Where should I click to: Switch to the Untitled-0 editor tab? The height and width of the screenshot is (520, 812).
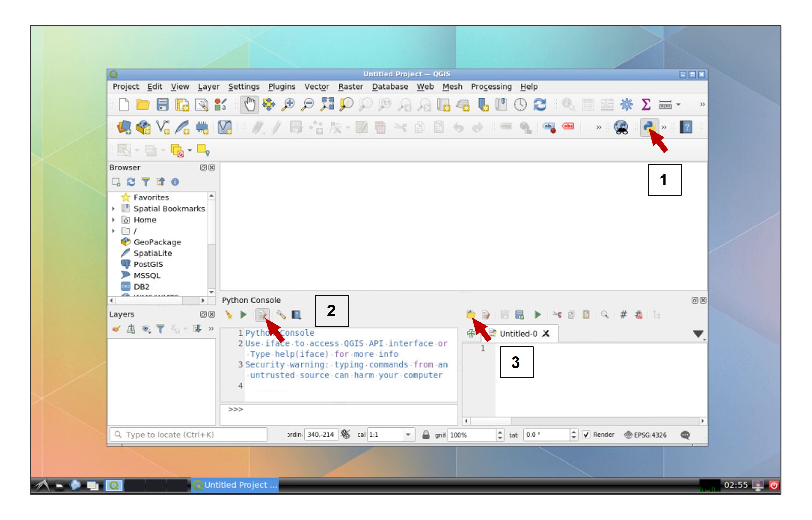pos(518,334)
